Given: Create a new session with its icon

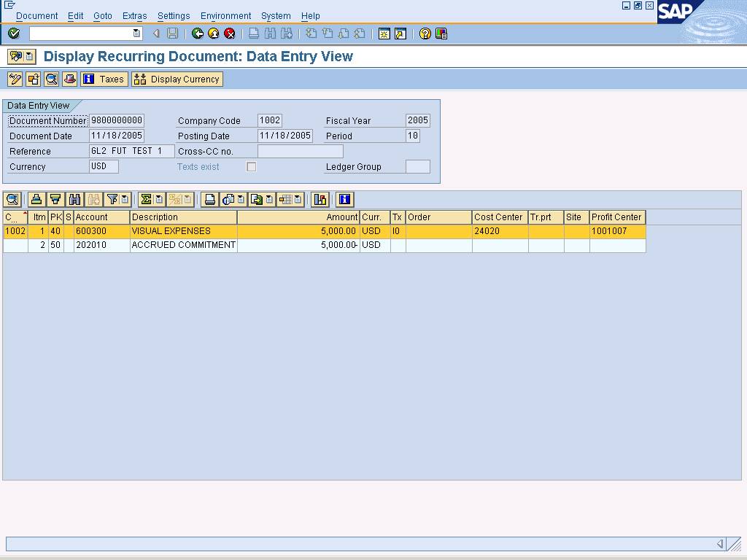Looking at the screenshot, I should 384,34.
